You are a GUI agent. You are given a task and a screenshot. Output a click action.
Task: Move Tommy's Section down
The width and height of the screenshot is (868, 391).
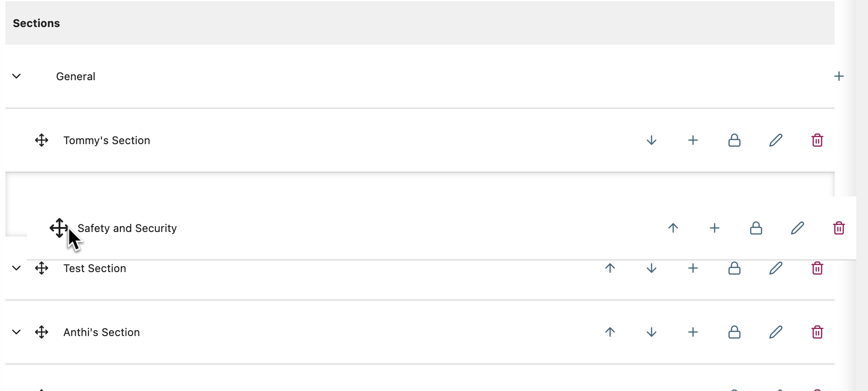click(x=651, y=141)
